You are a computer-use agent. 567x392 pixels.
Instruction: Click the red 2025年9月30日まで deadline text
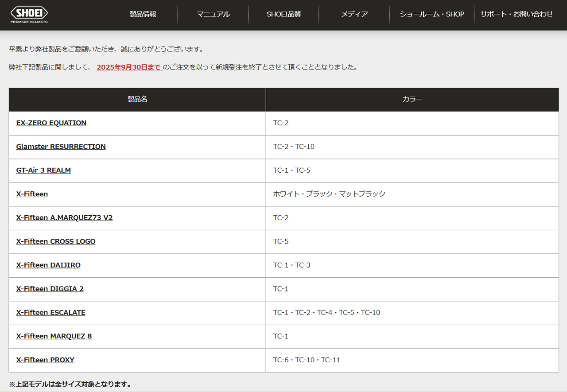pyautogui.click(x=129, y=67)
